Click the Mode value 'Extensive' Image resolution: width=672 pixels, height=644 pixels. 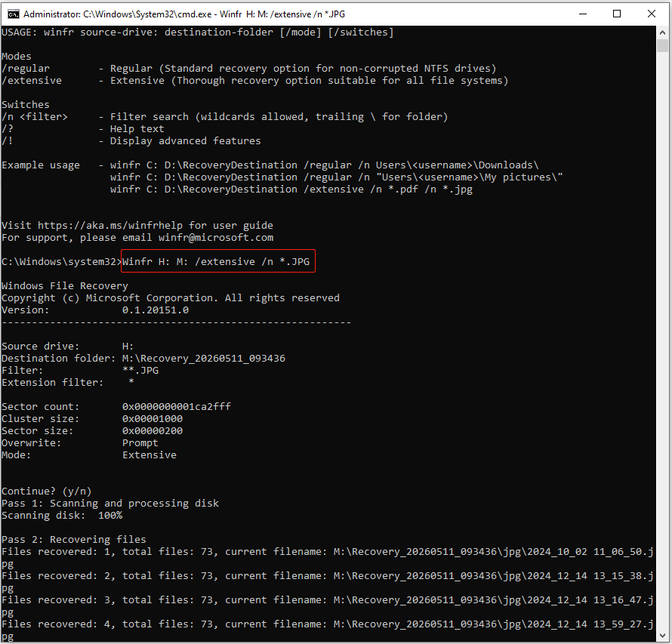coord(150,455)
